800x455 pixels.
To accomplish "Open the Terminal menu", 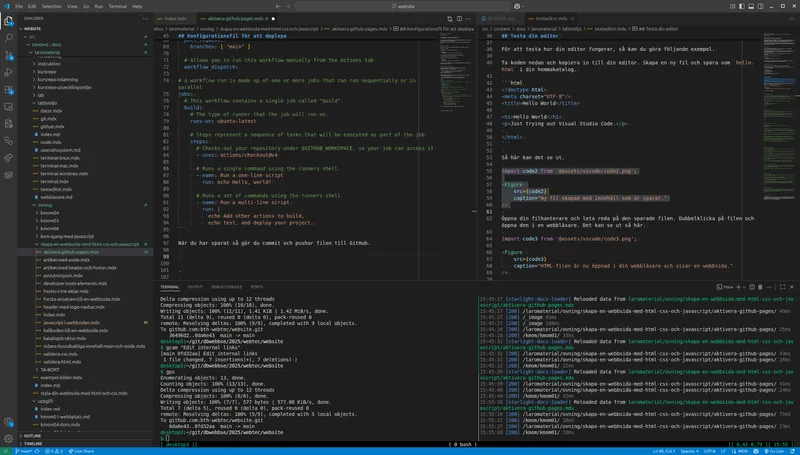I will [x=117, y=6].
